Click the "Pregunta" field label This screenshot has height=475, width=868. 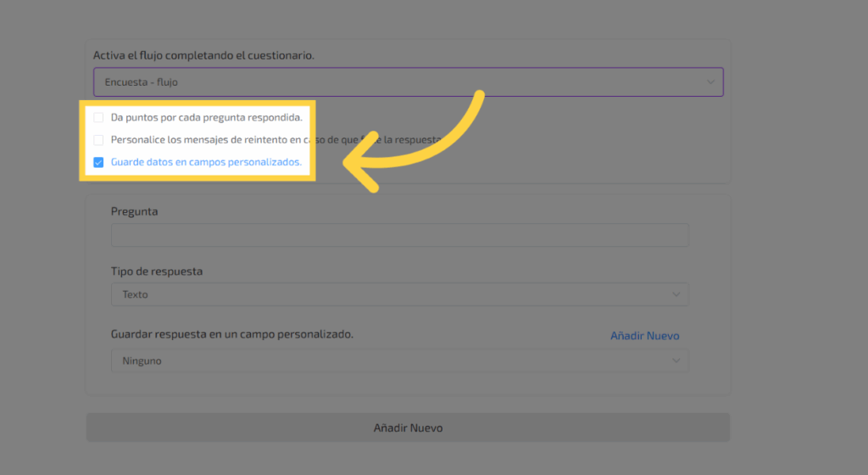click(x=134, y=211)
